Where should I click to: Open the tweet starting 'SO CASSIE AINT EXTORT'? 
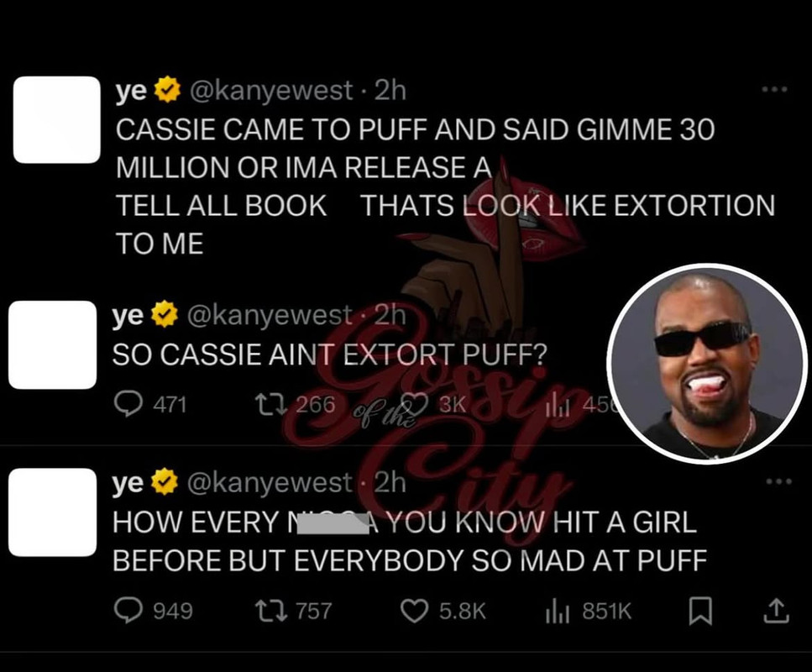tap(329, 354)
